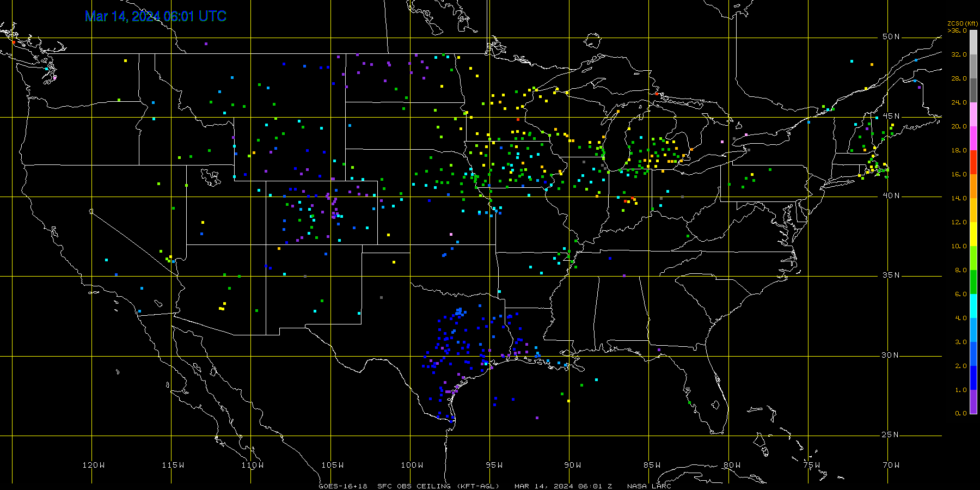Viewport: 980px width, 490px height.
Task: Pick the green 6–8 kft legend swatch
Action: [x=973, y=282]
